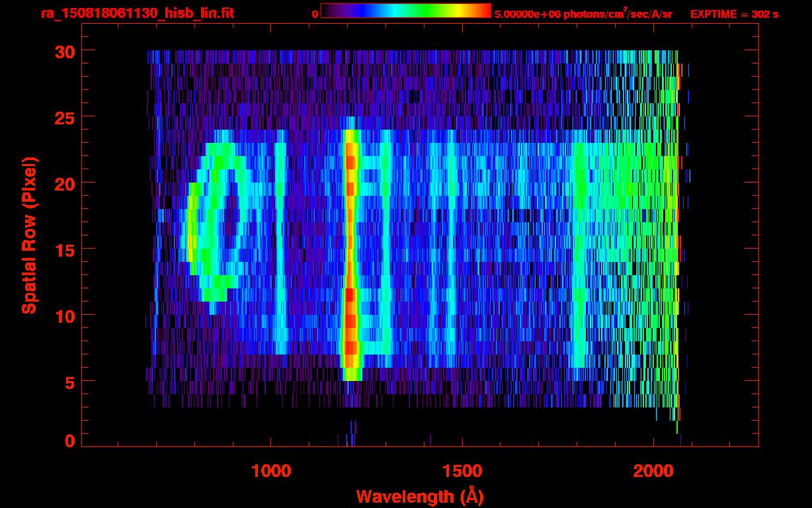Click the color bar minimum value 0
This screenshot has width=812, height=508.
[x=315, y=14]
